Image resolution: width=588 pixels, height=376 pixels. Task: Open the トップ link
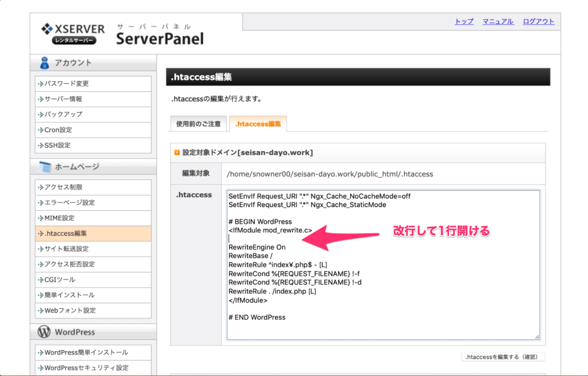tap(464, 21)
